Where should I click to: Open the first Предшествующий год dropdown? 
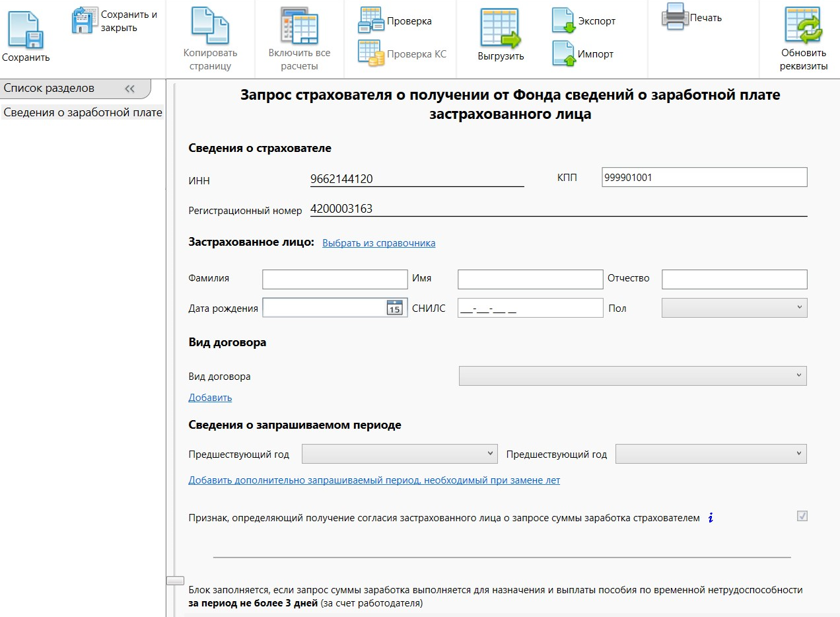399,454
